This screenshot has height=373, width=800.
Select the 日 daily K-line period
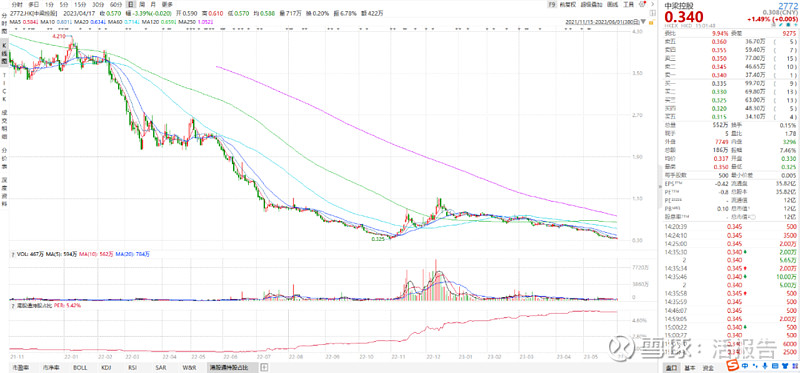pos(130,4)
